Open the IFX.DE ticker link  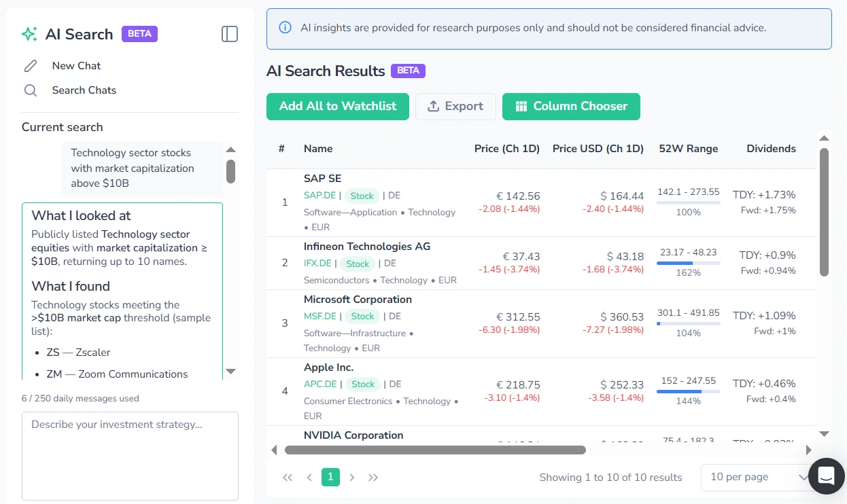pos(317,263)
